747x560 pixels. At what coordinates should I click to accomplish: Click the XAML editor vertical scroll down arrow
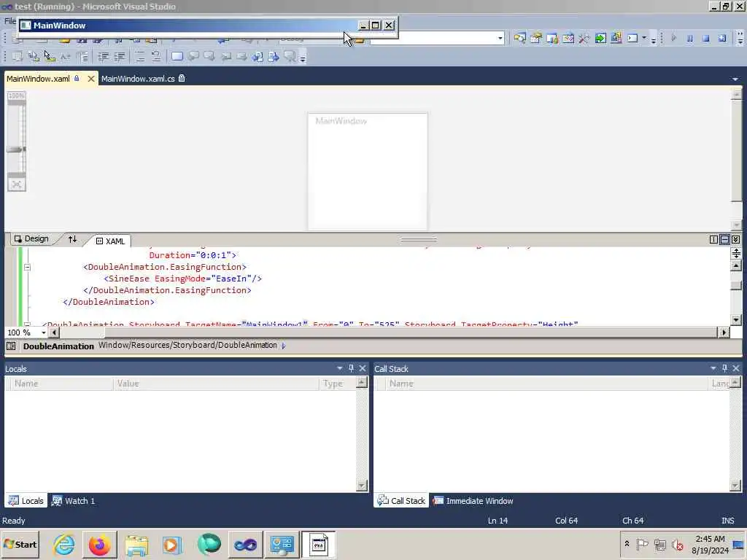click(x=736, y=320)
